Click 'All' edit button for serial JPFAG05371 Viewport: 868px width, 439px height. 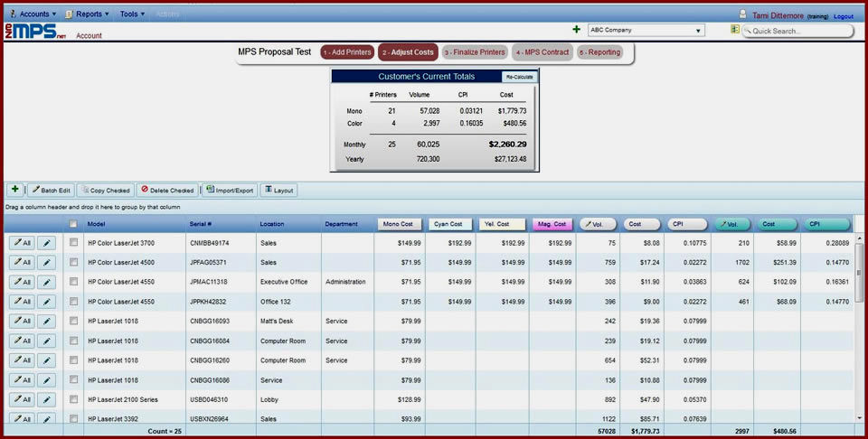[x=22, y=262]
